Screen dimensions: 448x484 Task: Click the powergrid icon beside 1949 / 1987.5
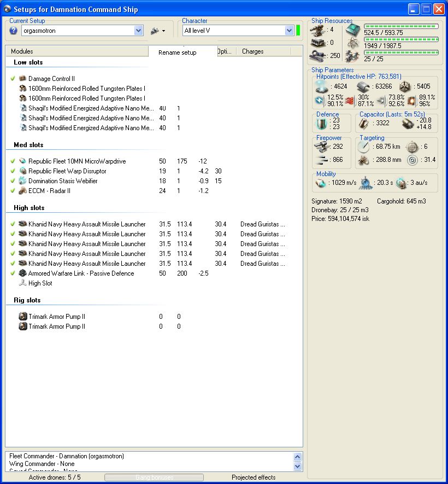click(x=353, y=43)
